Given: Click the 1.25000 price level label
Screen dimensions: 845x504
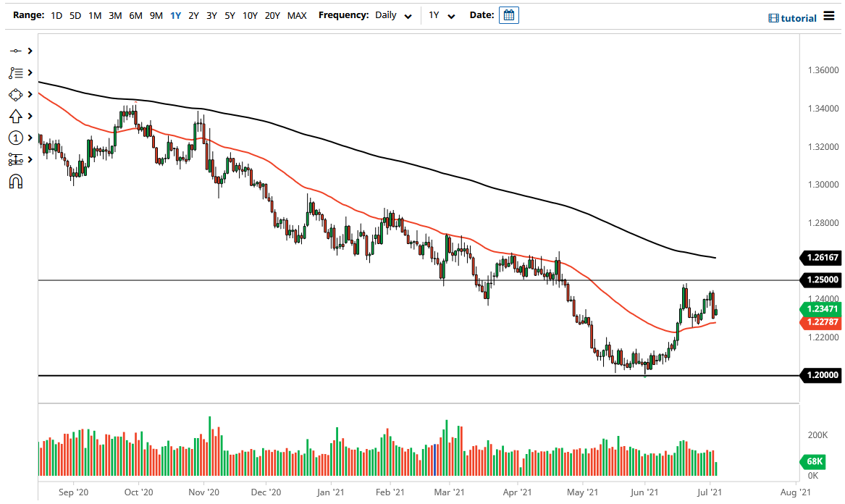Looking at the screenshot, I should pos(822,280).
